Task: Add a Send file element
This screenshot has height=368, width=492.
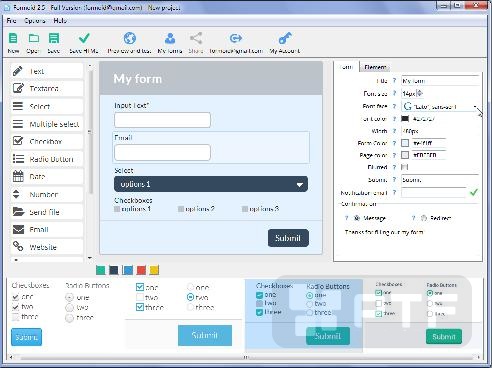Action: [47, 212]
